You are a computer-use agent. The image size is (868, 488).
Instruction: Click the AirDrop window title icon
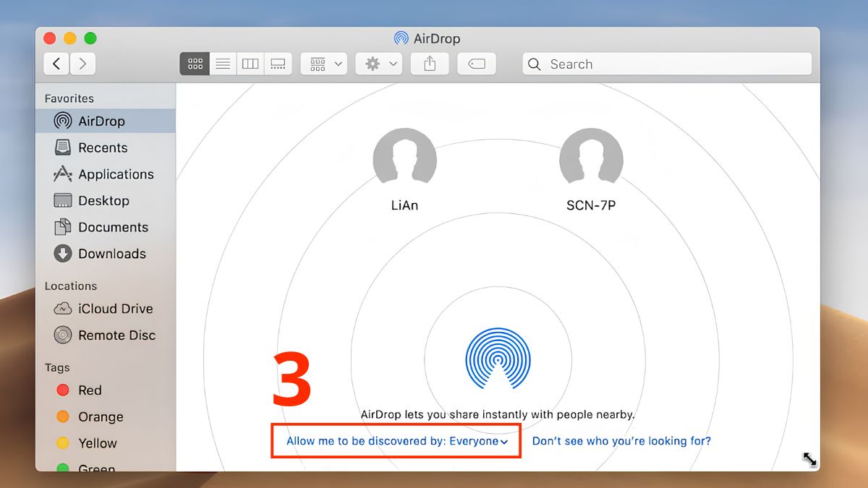tap(401, 38)
